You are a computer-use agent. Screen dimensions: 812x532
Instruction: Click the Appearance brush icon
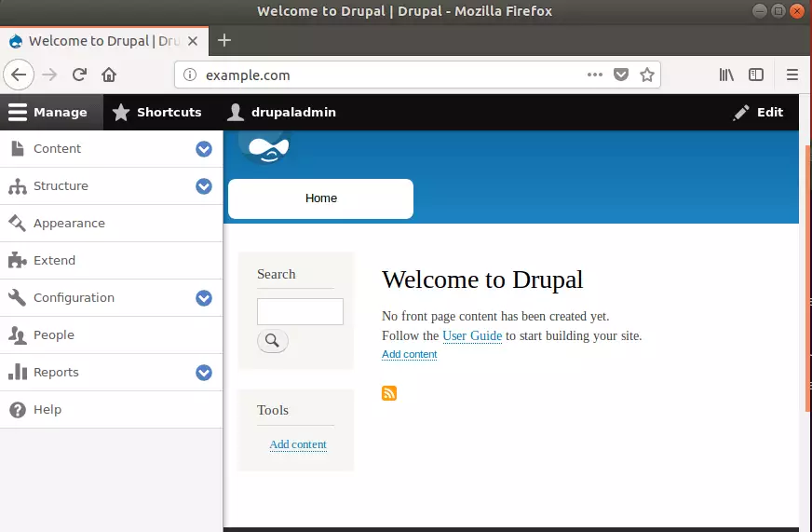click(17, 224)
